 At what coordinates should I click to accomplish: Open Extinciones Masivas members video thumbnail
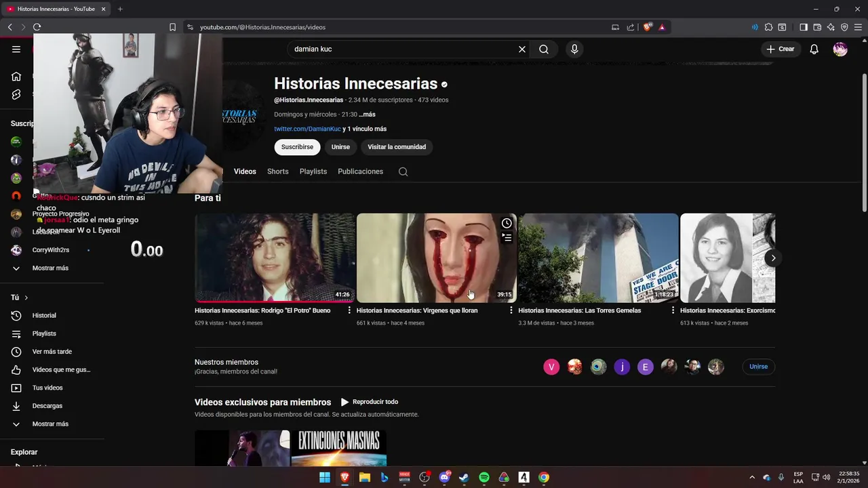[x=339, y=448]
